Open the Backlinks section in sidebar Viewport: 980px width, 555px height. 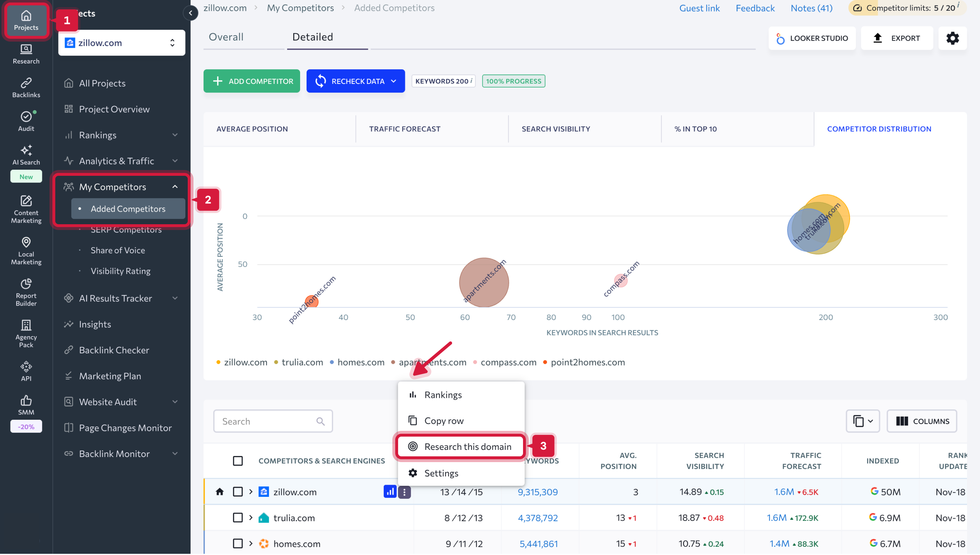[26, 88]
